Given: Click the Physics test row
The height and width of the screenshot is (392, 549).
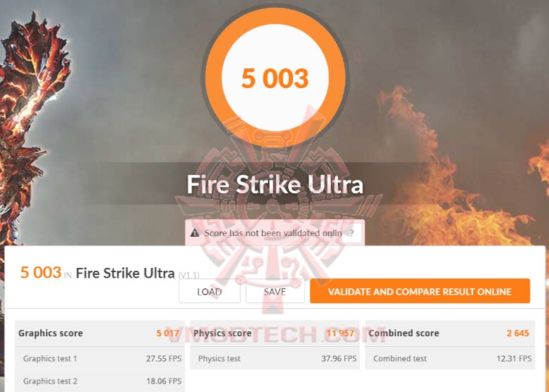Looking at the screenshot, I should (x=274, y=358).
